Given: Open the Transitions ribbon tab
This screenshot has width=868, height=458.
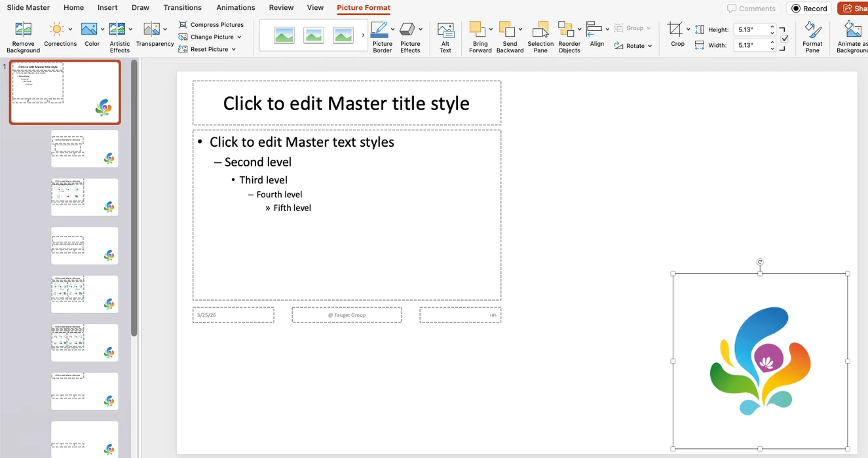Looking at the screenshot, I should coord(182,7).
